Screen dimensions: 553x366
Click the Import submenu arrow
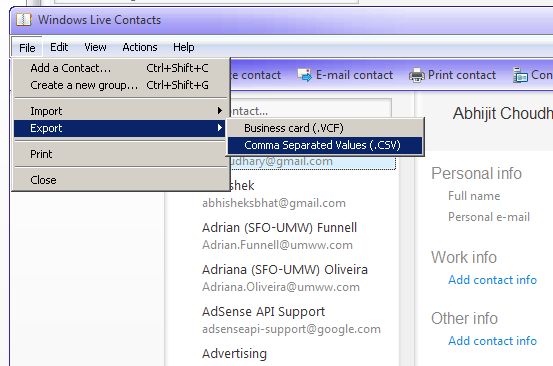pos(220,111)
